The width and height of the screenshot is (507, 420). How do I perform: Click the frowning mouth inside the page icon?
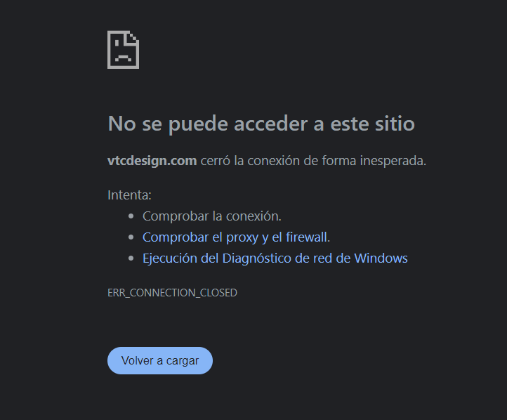123,58
